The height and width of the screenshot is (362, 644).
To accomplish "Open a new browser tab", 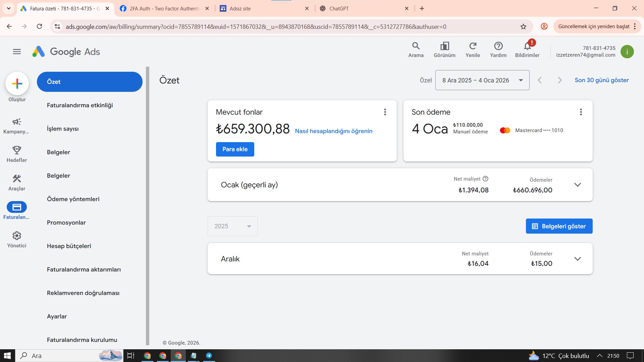I will tap(422, 8).
